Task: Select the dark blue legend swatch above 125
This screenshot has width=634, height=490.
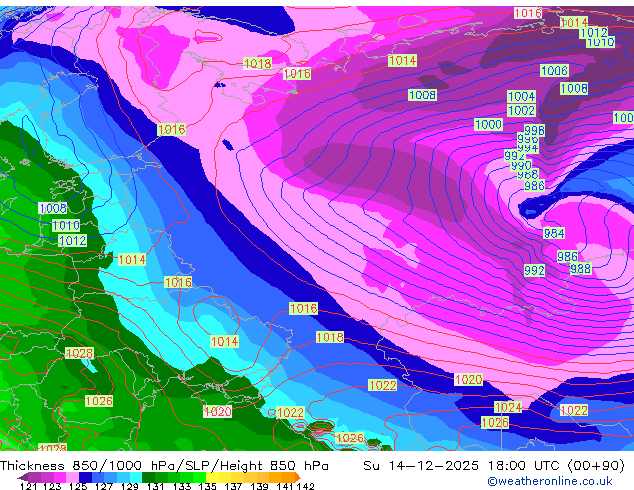Action: click(85, 477)
